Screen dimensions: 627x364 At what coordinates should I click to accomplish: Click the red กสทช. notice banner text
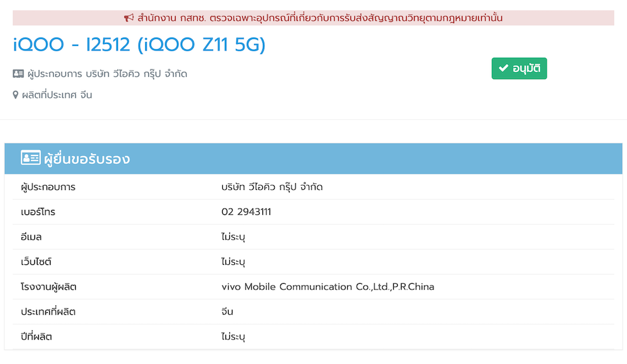[320, 18]
